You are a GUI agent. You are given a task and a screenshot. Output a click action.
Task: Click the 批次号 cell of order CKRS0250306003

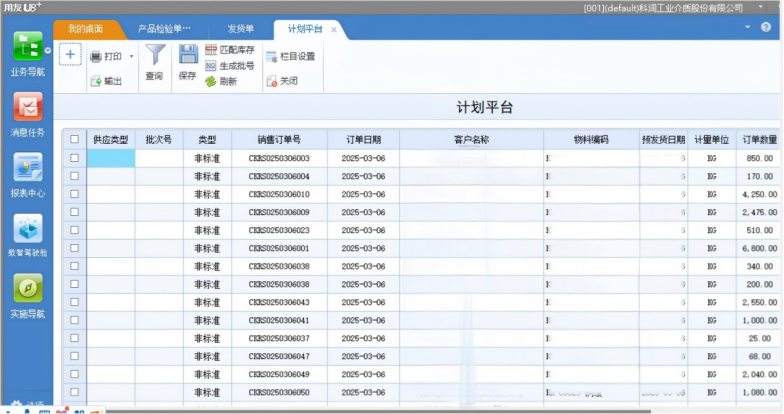(x=159, y=158)
